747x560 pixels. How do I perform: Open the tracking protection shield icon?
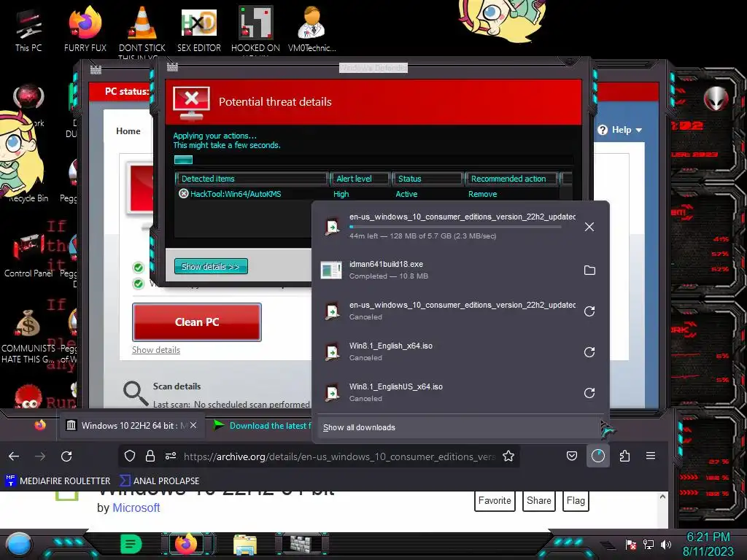click(x=130, y=456)
